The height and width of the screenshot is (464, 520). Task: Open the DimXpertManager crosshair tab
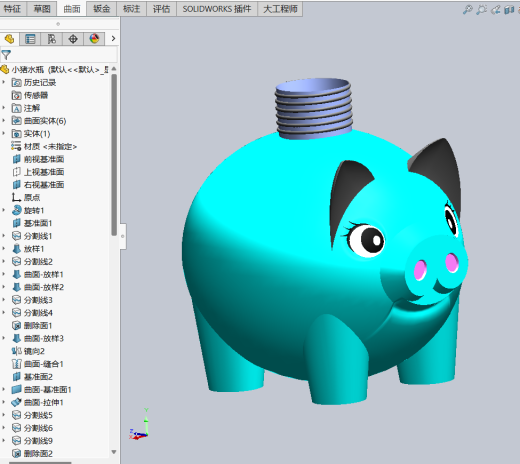point(73,39)
